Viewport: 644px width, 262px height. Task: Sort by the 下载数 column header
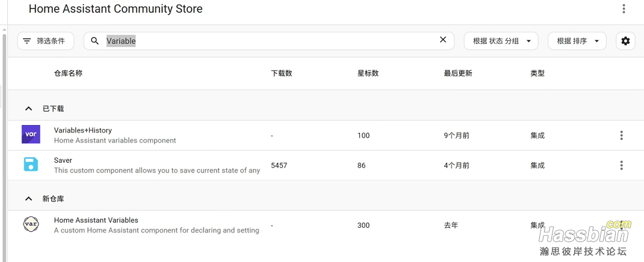tap(281, 73)
